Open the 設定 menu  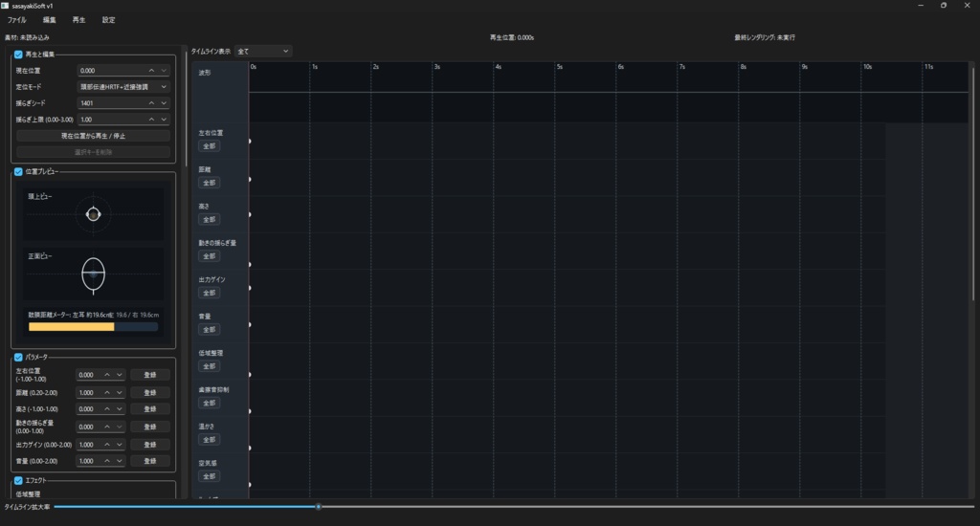pos(109,20)
